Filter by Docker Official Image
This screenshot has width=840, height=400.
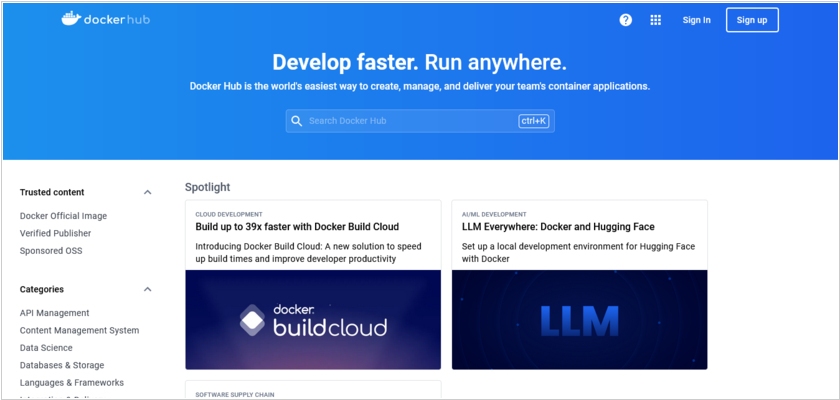coord(63,216)
